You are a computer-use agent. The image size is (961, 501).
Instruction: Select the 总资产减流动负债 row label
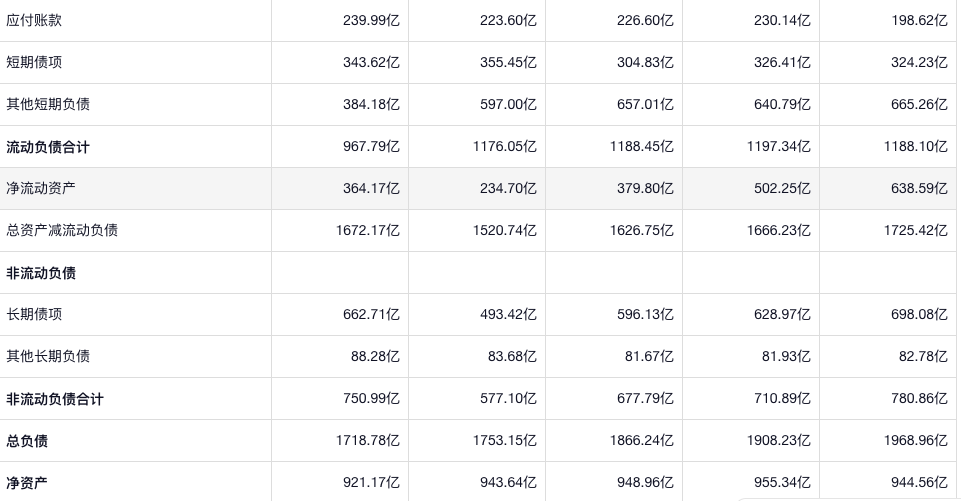coord(62,230)
